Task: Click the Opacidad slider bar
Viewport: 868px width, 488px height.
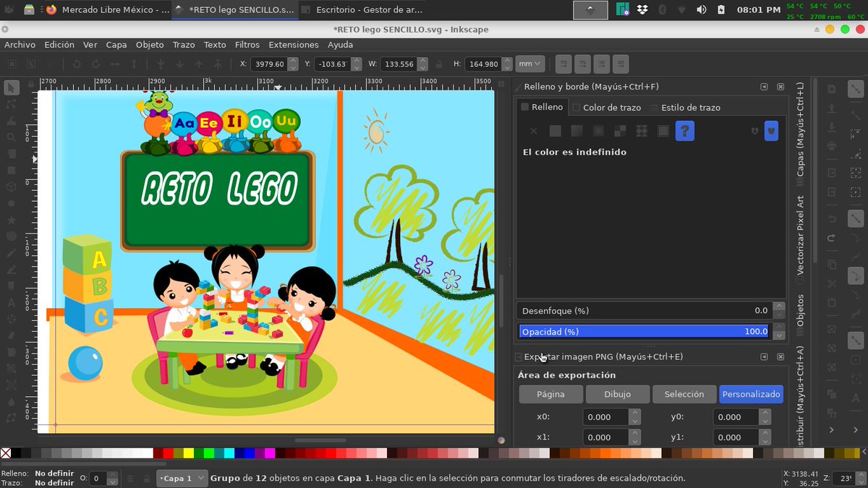Action: click(x=644, y=331)
